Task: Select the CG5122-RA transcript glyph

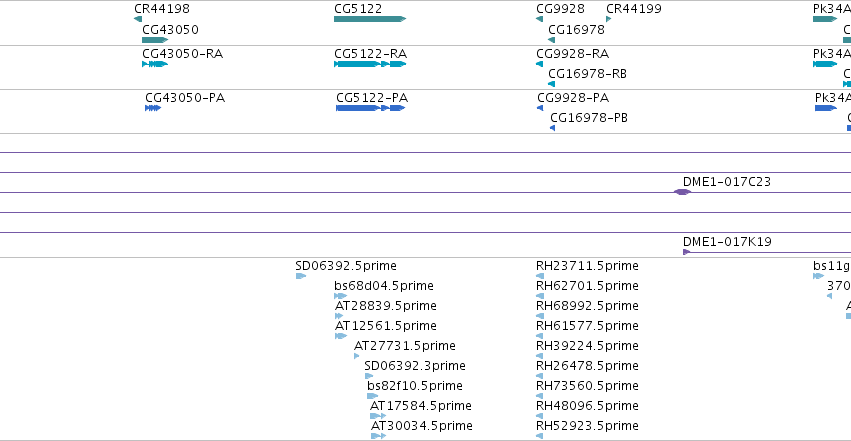Action: (370, 64)
